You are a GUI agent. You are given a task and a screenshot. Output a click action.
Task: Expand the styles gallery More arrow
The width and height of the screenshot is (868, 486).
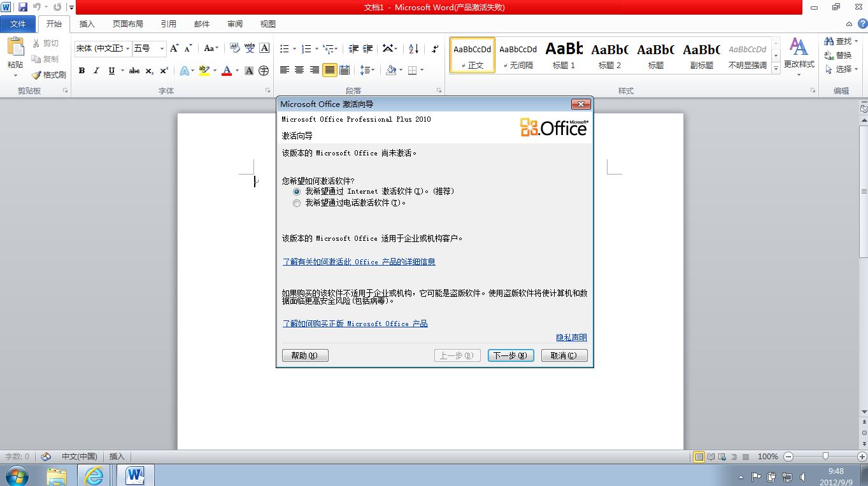776,68
